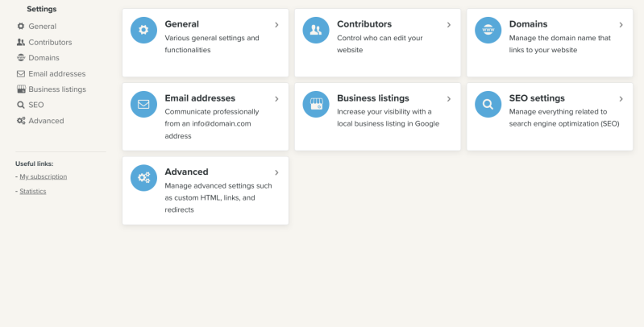Image resolution: width=644 pixels, height=327 pixels.
Task: Click sidebar Domains globe icon
Action: [21, 58]
